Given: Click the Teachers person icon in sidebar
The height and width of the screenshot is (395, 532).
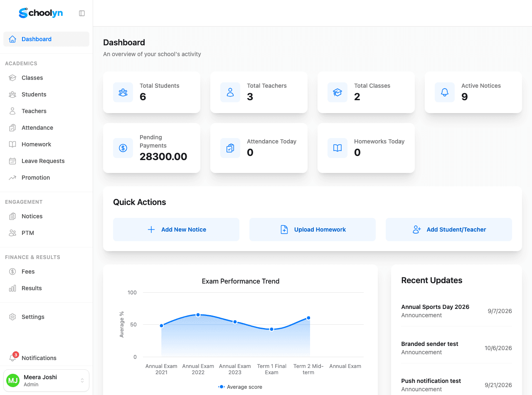Looking at the screenshot, I should [12, 111].
